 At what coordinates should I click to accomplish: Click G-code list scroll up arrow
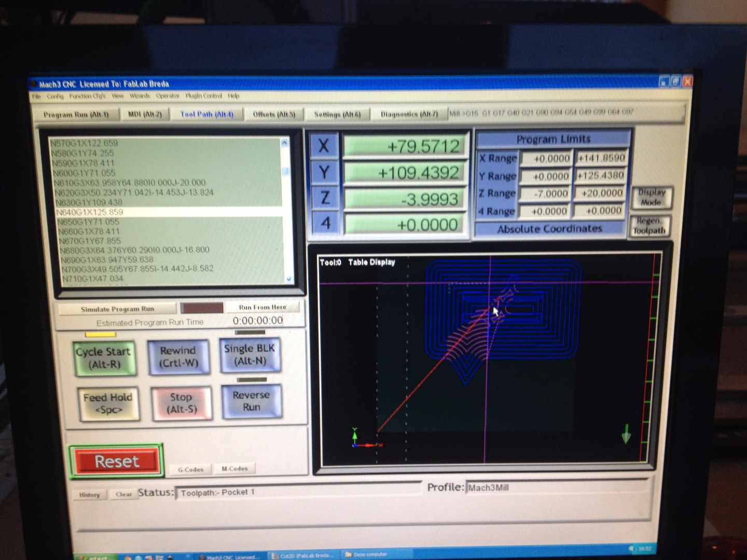[284, 143]
